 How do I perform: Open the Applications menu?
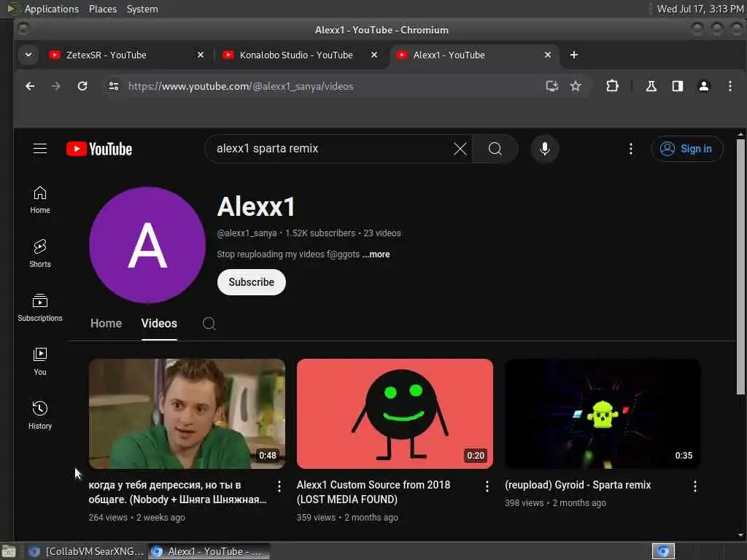52,9
